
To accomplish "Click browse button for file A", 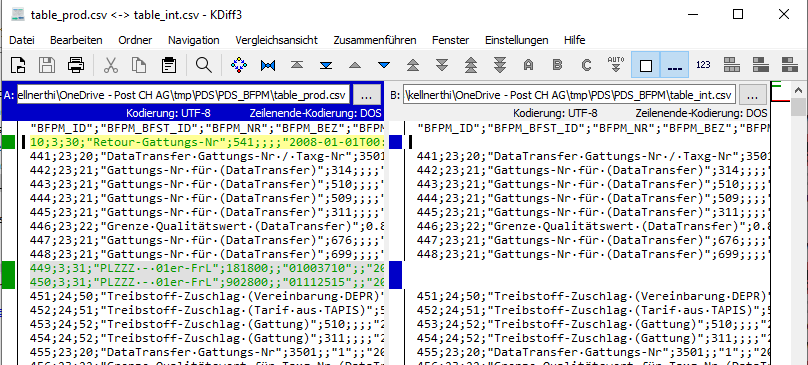I will [367, 95].
